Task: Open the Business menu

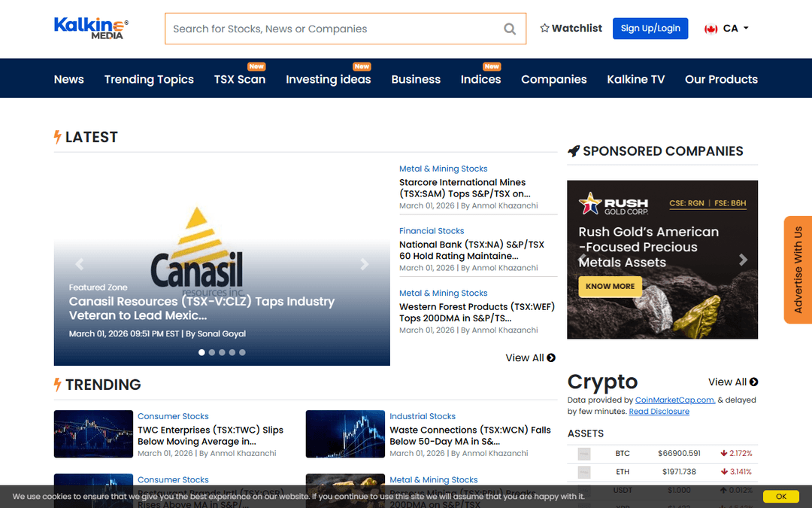Action: tap(416, 79)
